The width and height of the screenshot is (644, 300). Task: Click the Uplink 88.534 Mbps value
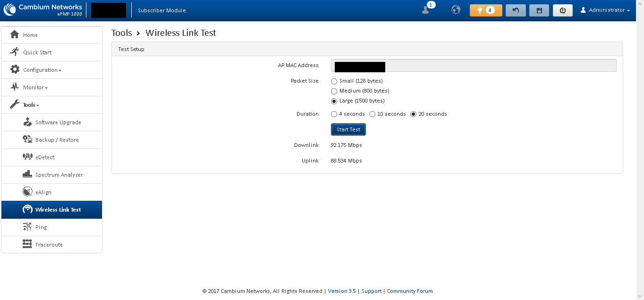tap(347, 161)
